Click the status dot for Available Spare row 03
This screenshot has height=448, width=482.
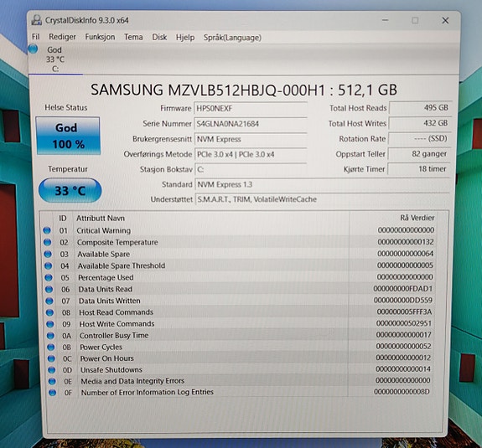(x=48, y=254)
